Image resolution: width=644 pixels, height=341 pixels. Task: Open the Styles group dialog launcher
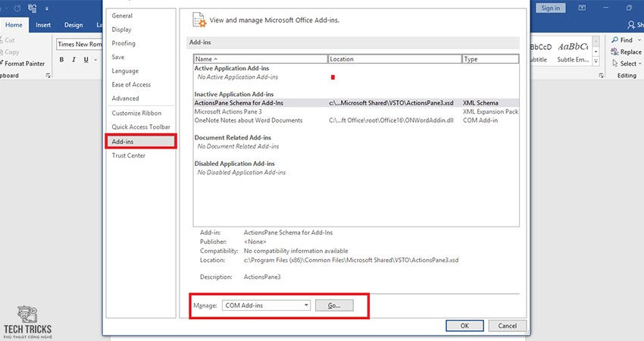tap(602, 76)
